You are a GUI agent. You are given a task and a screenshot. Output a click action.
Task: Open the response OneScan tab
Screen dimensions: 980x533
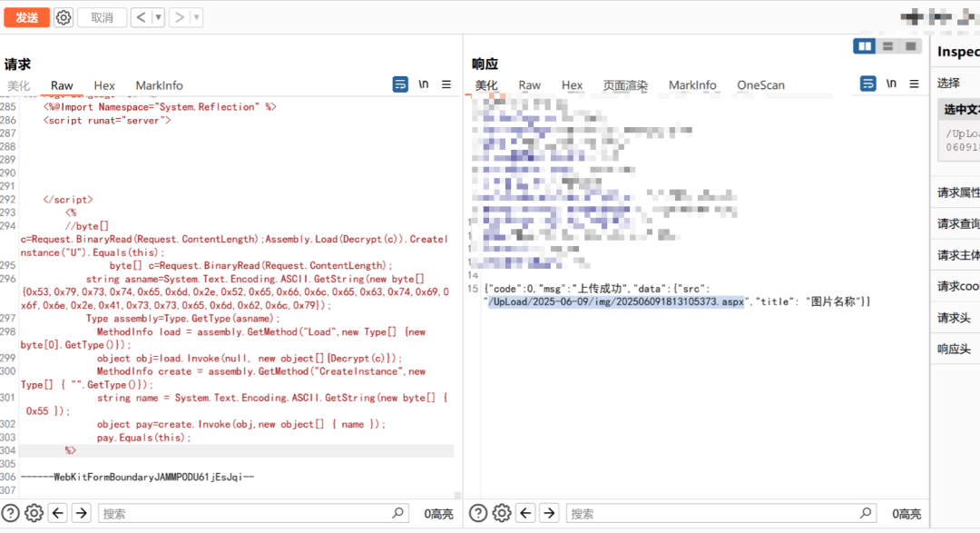point(760,85)
